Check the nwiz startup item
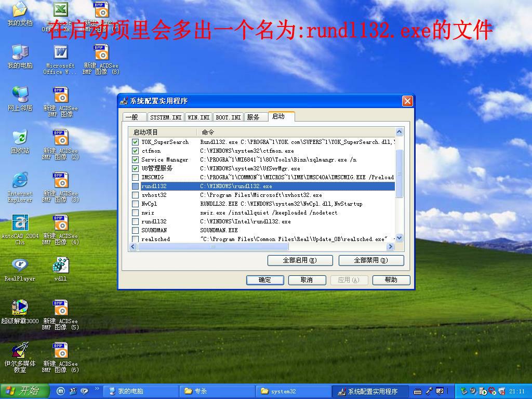 tap(136, 212)
